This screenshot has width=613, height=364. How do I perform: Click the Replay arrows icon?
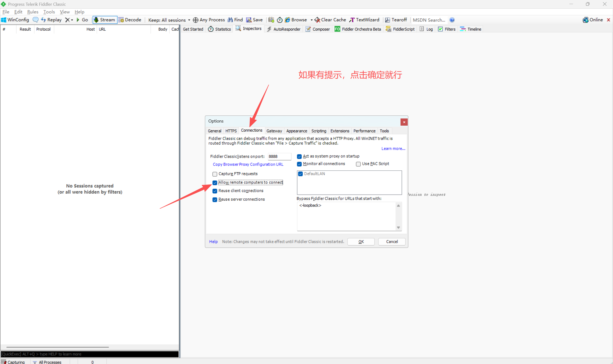(x=43, y=20)
